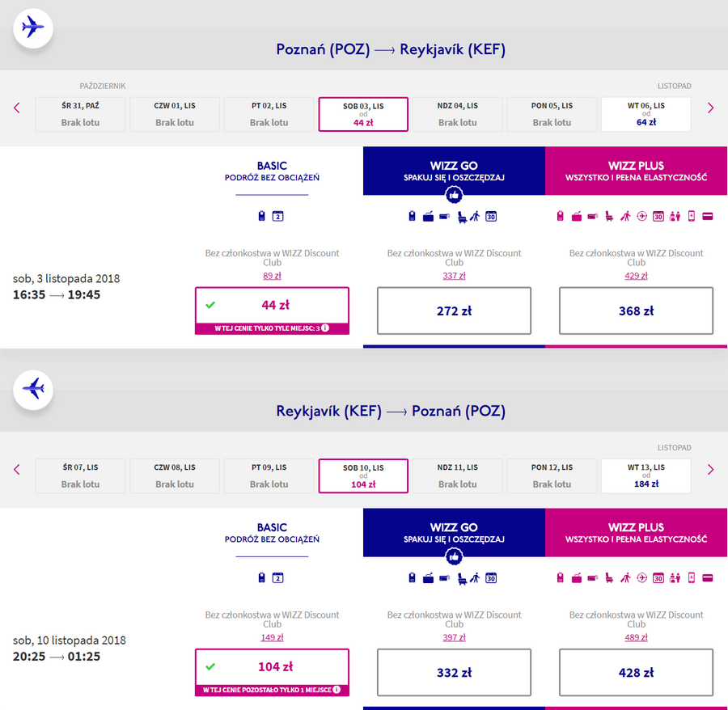Click return WIZZ GO bundle header
This screenshot has width=728, height=710.
click(x=454, y=532)
